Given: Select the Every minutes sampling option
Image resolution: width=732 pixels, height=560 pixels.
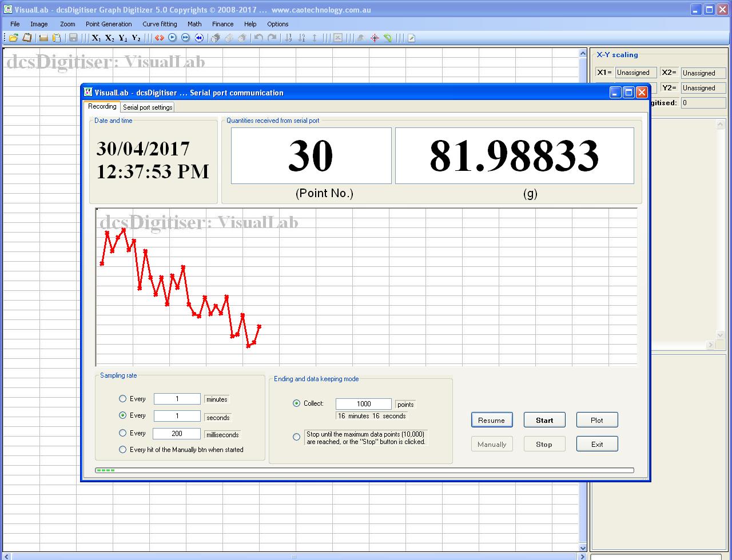Looking at the screenshot, I should pos(122,399).
